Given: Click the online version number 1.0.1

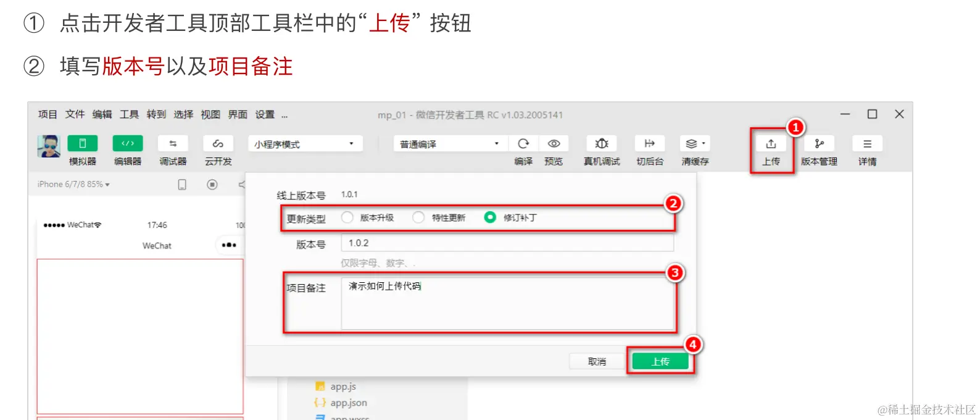Looking at the screenshot, I should pyautogui.click(x=349, y=195).
